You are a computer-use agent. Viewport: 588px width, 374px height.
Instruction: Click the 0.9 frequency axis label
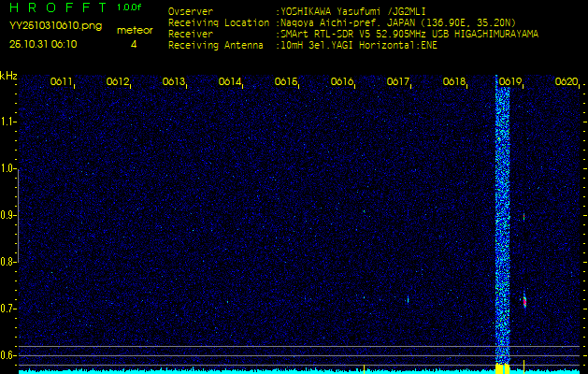8,215
